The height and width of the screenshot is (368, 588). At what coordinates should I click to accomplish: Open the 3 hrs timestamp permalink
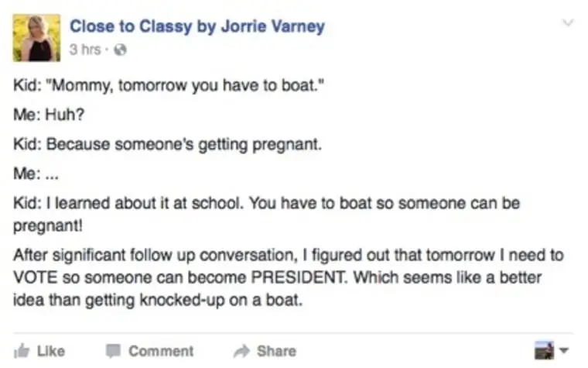coord(85,50)
